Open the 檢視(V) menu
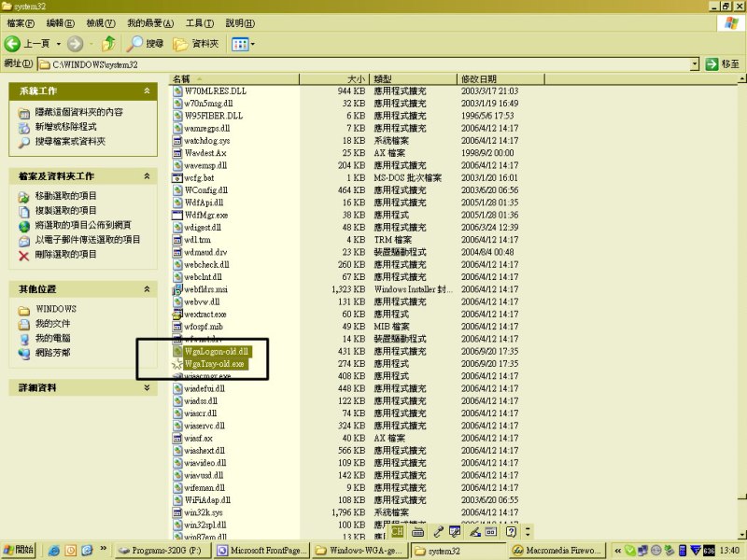Viewport: 747px width, 560px height. tap(101, 22)
